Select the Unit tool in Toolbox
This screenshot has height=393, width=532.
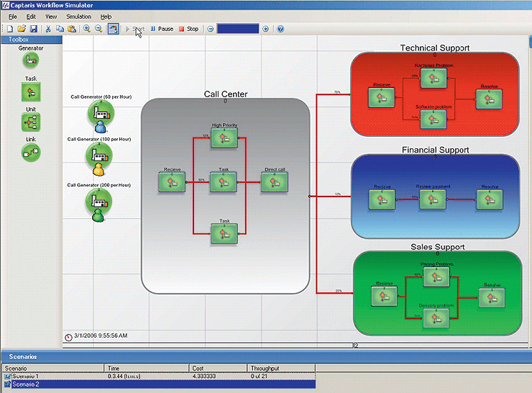(31, 122)
